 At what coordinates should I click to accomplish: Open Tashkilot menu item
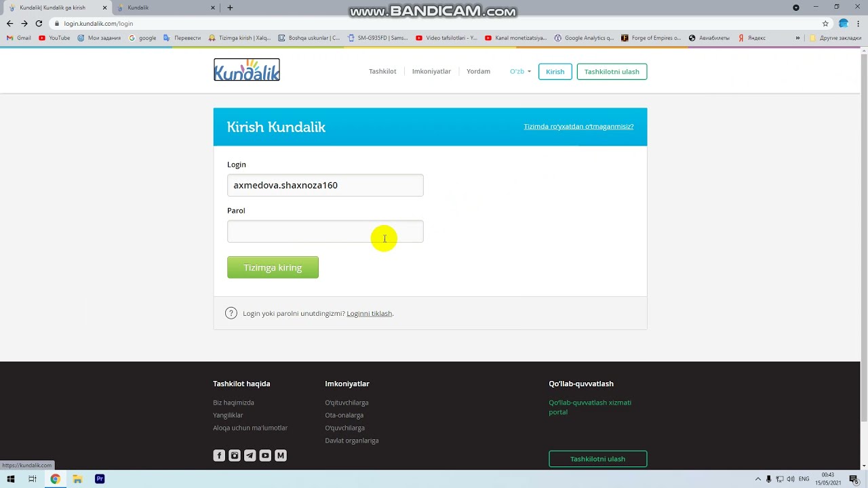click(x=382, y=71)
